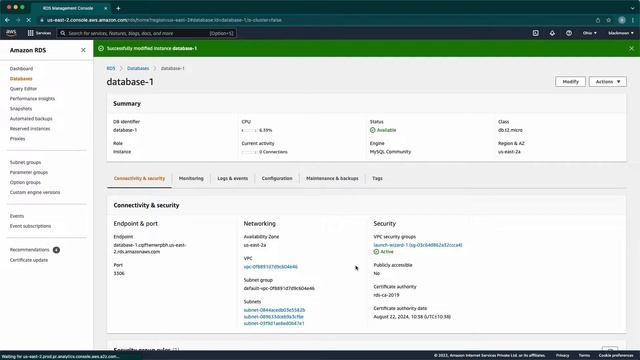Click the CPU usage bar

click(249, 130)
